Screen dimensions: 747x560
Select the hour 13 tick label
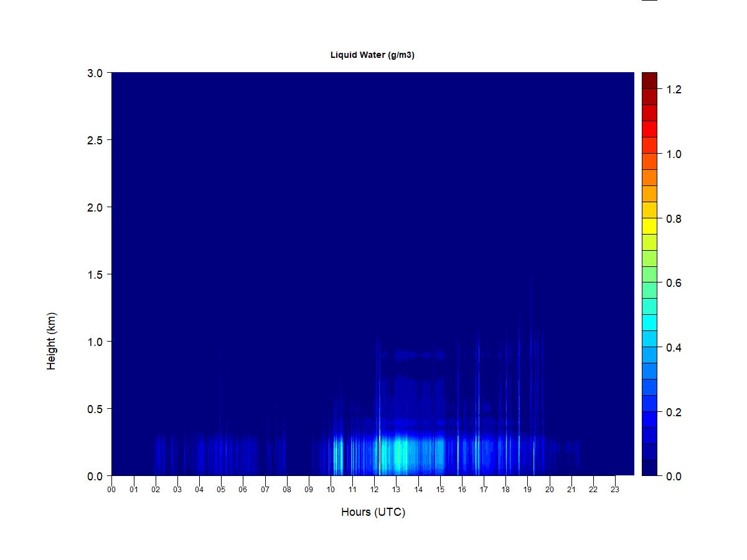397,490
